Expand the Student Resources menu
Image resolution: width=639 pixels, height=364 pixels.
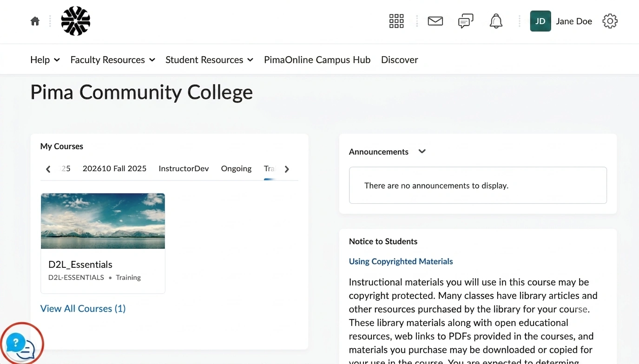209,60
